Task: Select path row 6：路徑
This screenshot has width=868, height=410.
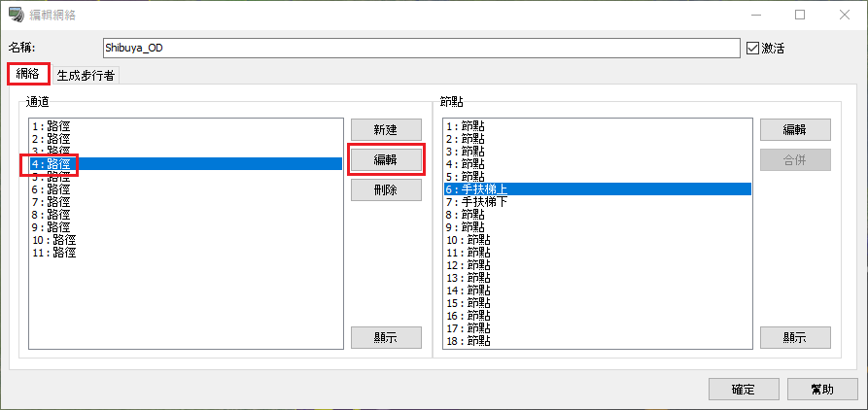Action: click(186, 189)
